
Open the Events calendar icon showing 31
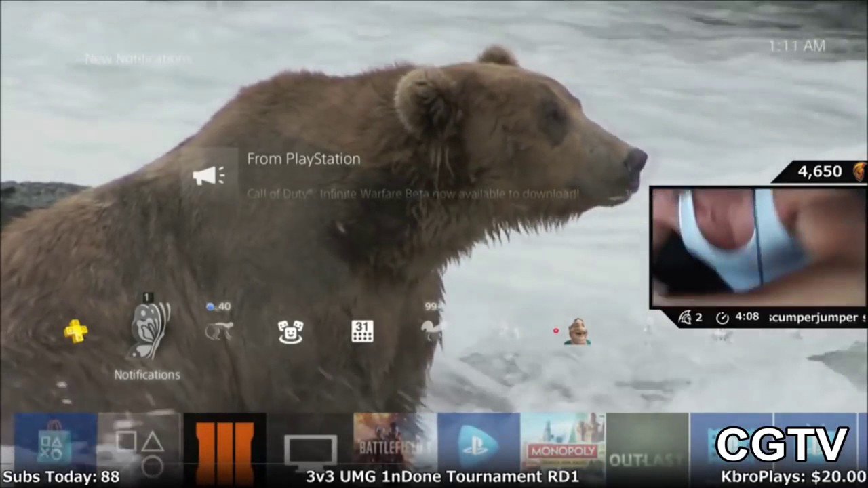click(x=362, y=331)
